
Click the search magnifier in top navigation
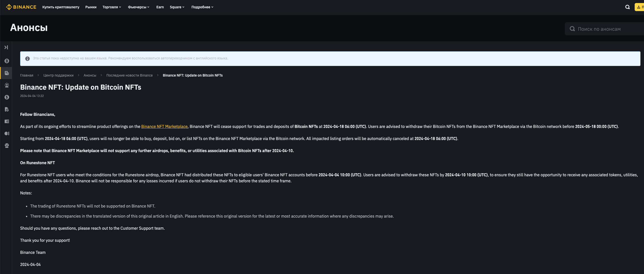pyautogui.click(x=627, y=7)
